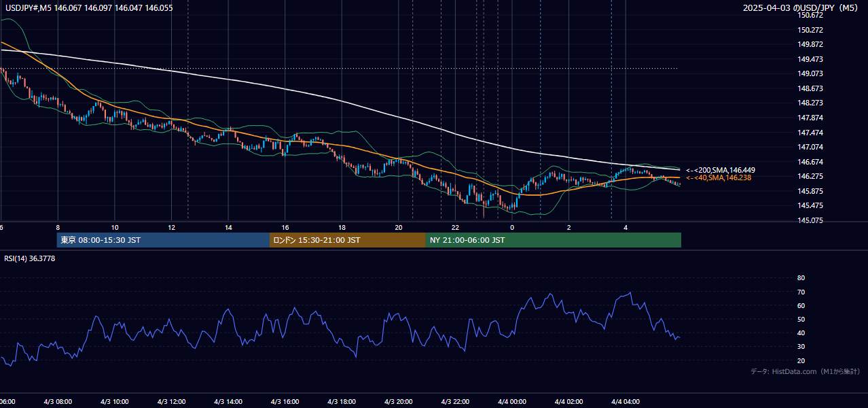Click the 4/3 14:00 bottom time label
This screenshot has height=408, width=868.
pyautogui.click(x=228, y=402)
